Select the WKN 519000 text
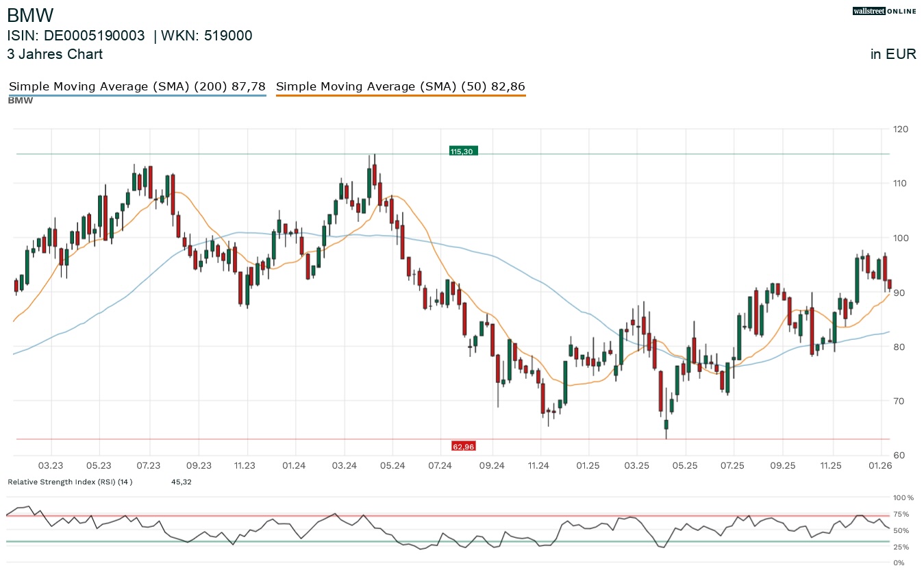The width and height of the screenshot is (924, 581). point(206,36)
